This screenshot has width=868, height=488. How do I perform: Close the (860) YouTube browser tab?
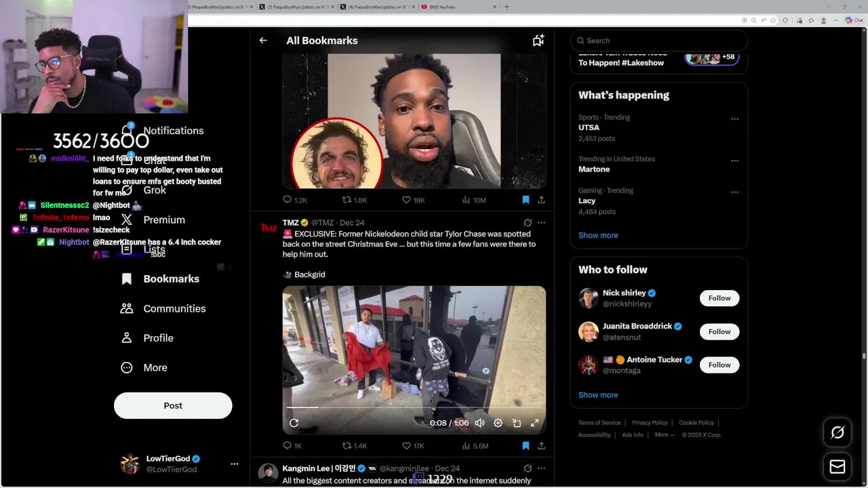[x=495, y=7]
